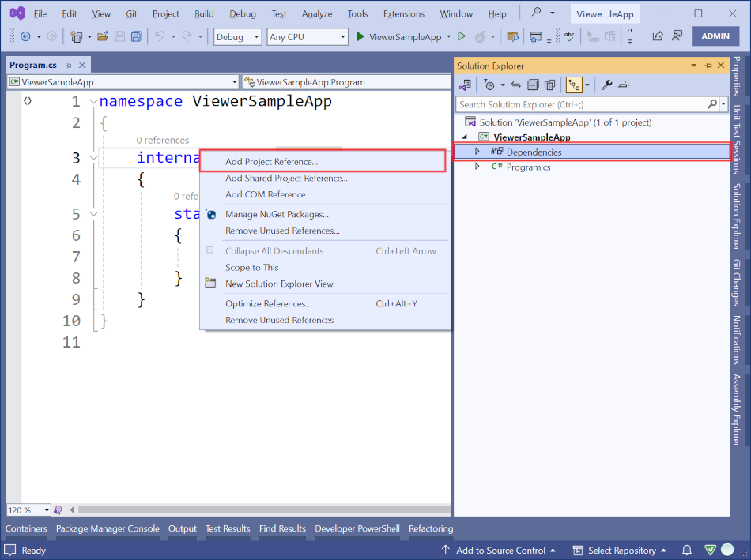Screen dimensions: 751x560
Task: Toggle auto-hide pin of Solution Explorer
Action: 708,65
